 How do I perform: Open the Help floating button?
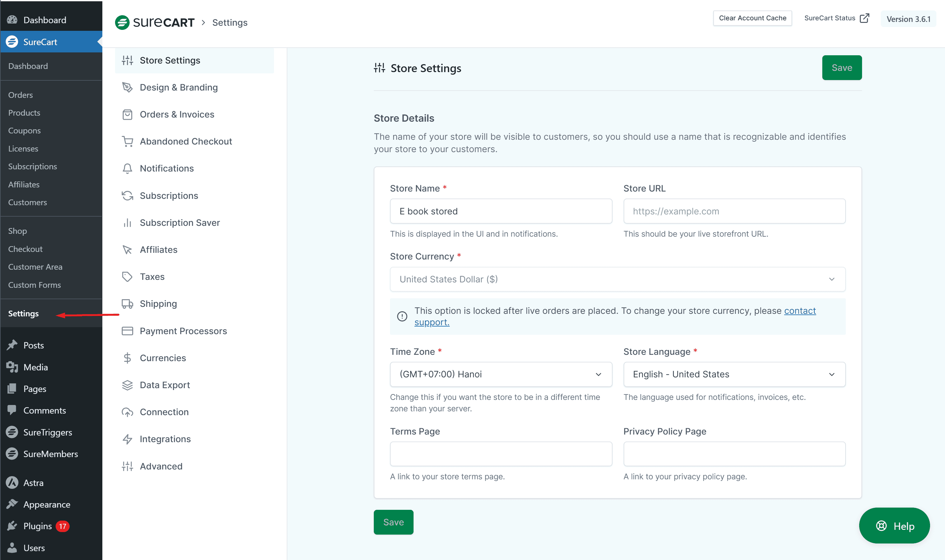point(894,526)
